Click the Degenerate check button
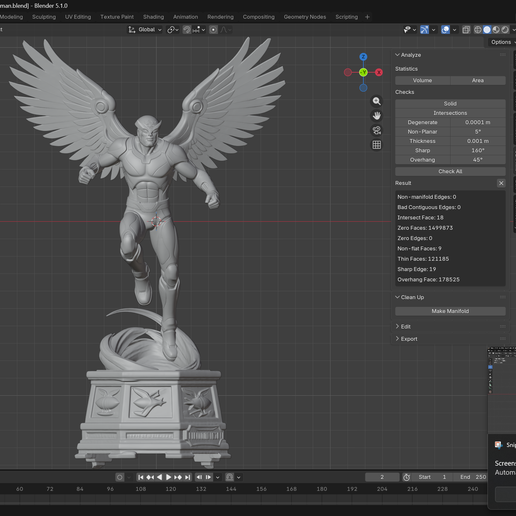 [422, 122]
